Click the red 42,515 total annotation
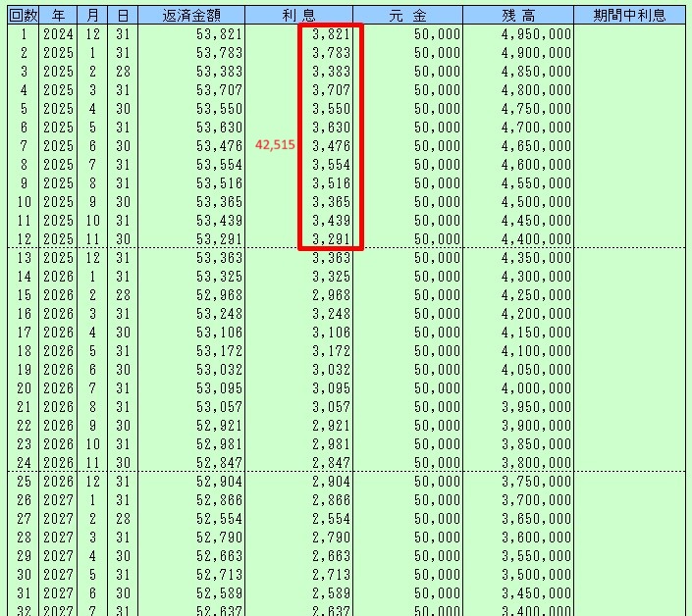 pyautogui.click(x=274, y=144)
